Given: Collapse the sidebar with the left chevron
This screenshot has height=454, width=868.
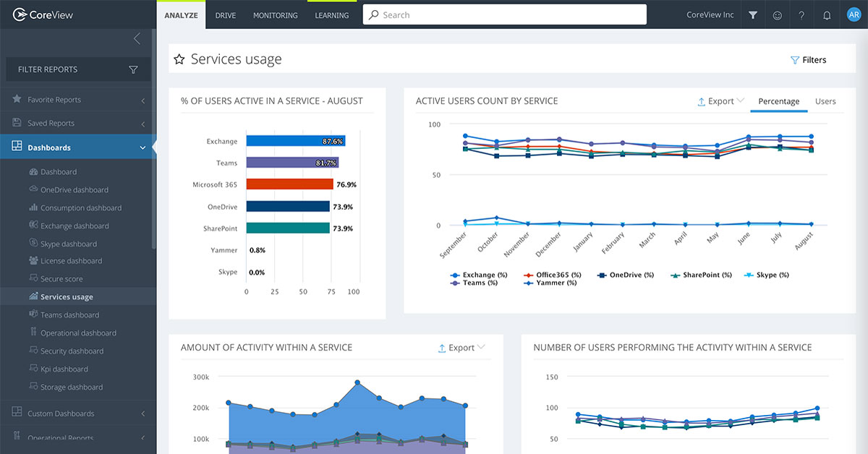Looking at the screenshot, I should (137, 39).
